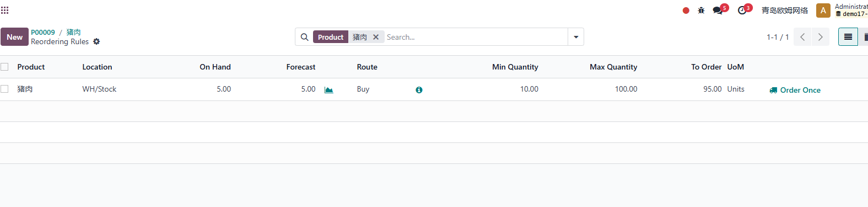Open the Reordering Rules gear settings
Image resolution: width=868 pixels, height=207 pixels.
(x=96, y=41)
